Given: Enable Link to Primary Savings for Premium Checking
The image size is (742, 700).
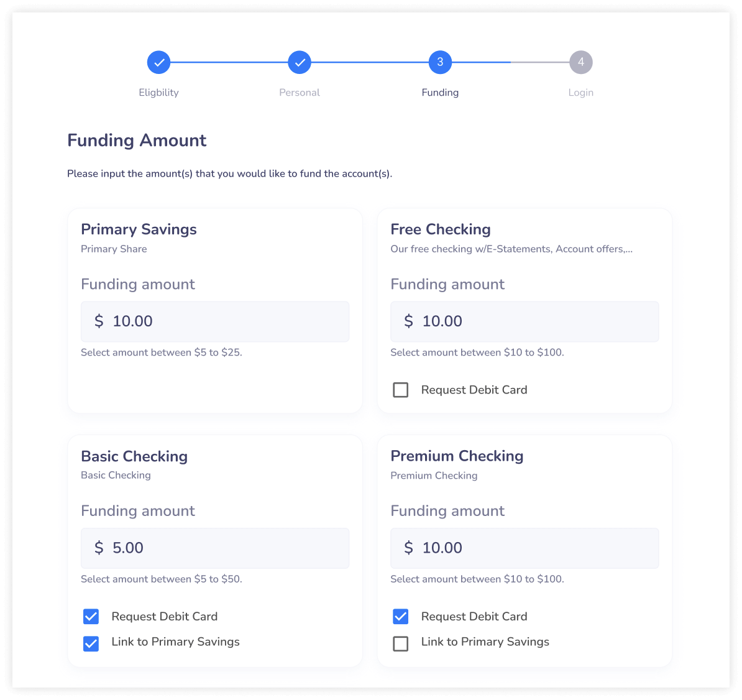Looking at the screenshot, I should point(400,643).
